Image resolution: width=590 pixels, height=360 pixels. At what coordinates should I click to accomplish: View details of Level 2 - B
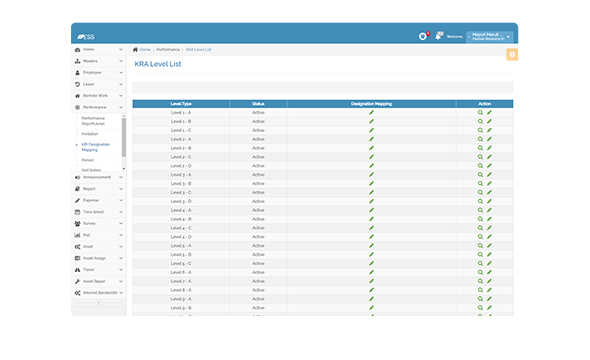480,148
